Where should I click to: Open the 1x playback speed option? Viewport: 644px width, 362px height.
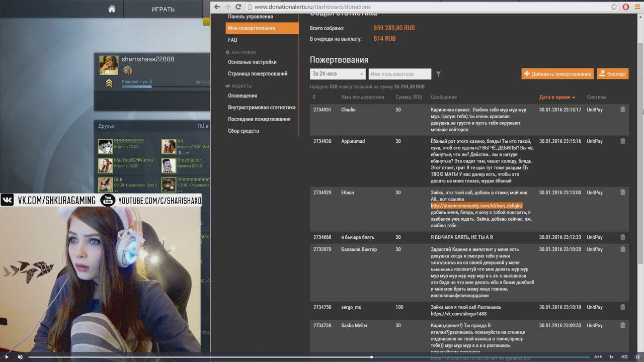(x=611, y=357)
